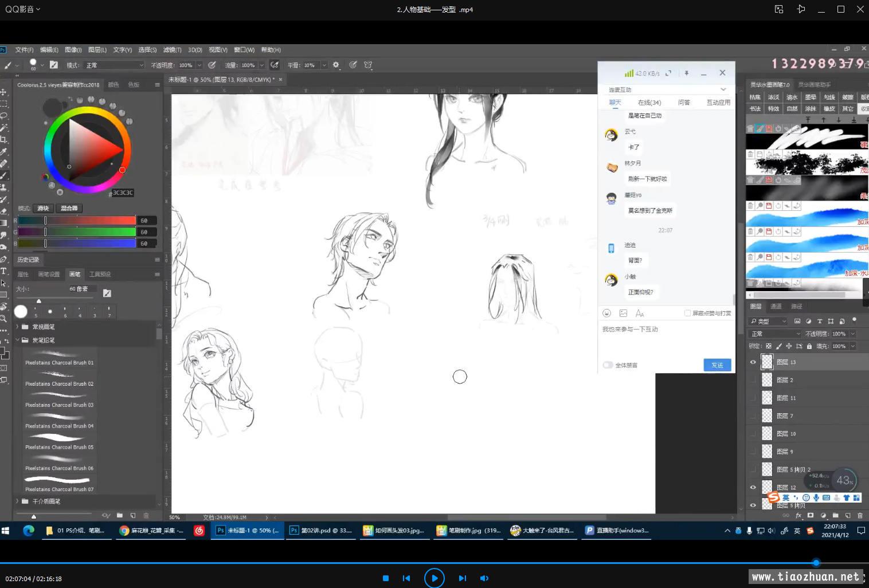The height and width of the screenshot is (588, 869).
Task: Mute the video player volume icon
Action: [x=484, y=578]
